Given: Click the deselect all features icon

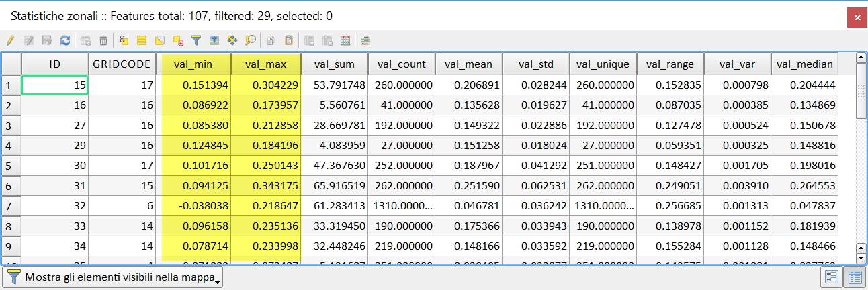Looking at the screenshot, I should pos(178,40).
